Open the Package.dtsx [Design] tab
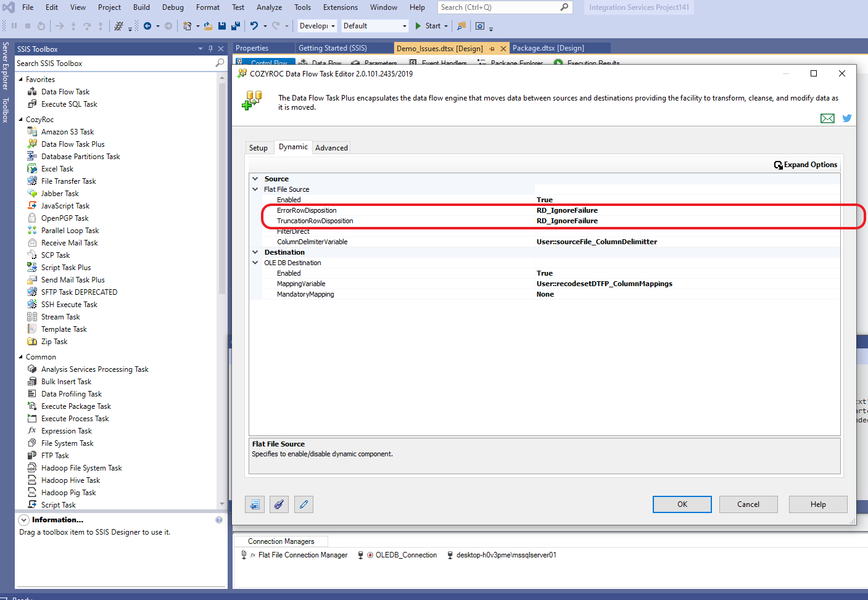 click(548, 48)
